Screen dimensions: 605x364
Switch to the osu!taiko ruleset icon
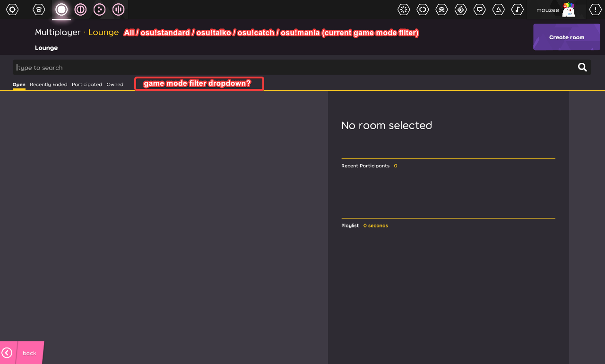[80, 9]
